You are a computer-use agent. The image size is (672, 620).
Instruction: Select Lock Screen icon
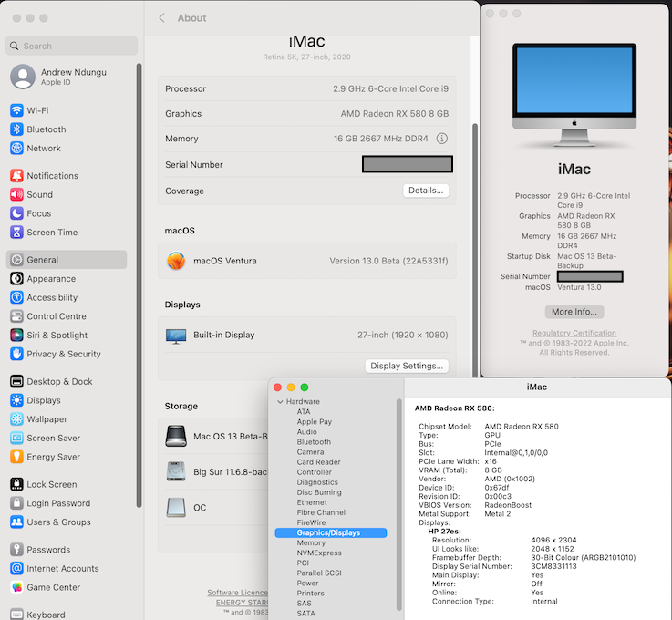point(16,484)
